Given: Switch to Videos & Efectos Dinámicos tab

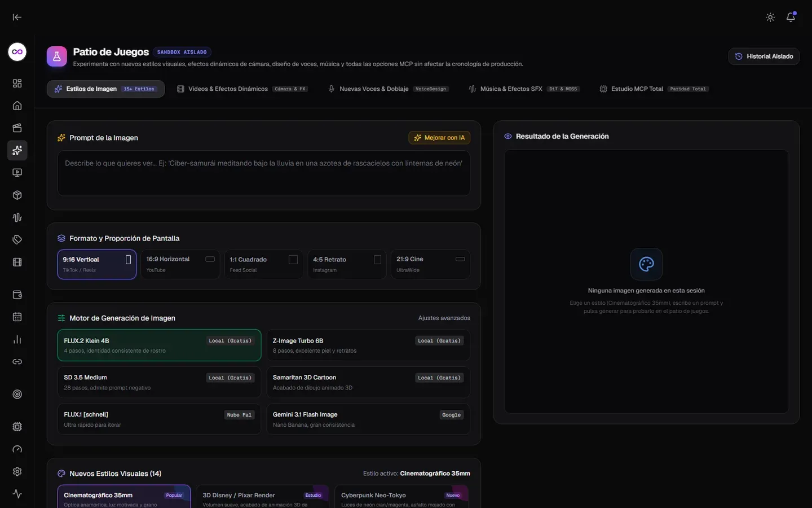Looking at the screenshot, I should click(x=242, y=89).
